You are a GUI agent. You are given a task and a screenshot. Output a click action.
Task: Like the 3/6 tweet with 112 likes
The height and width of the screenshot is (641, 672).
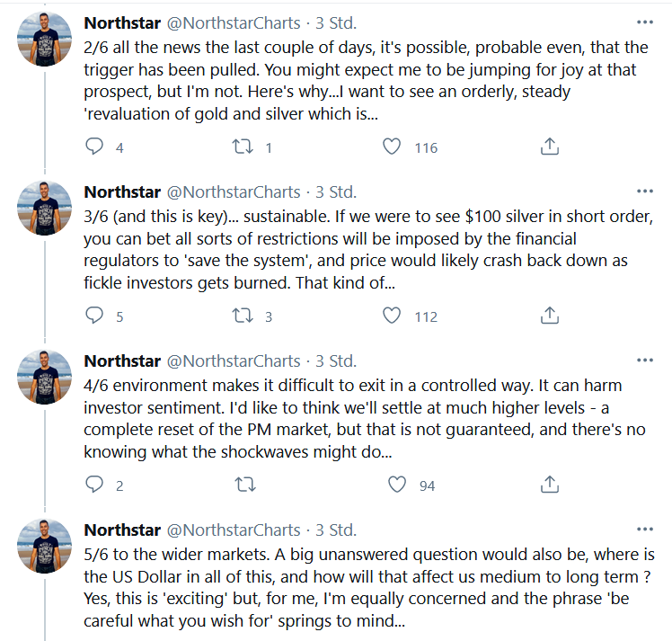392,316
